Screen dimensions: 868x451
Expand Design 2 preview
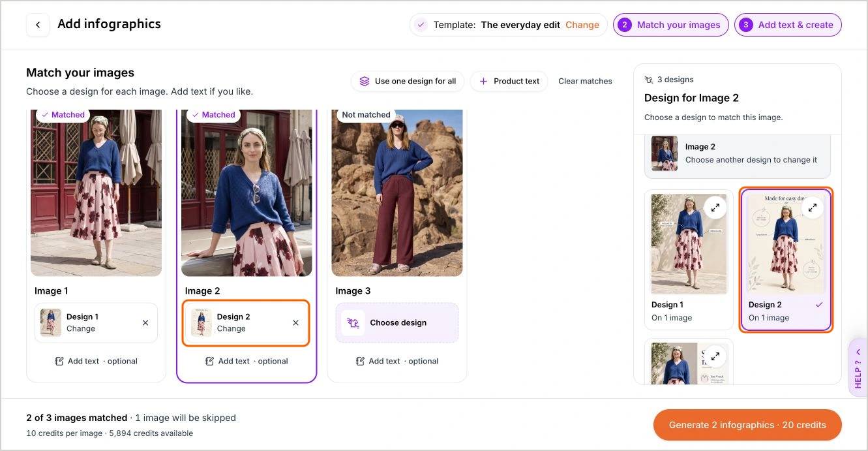coord(813,208)
